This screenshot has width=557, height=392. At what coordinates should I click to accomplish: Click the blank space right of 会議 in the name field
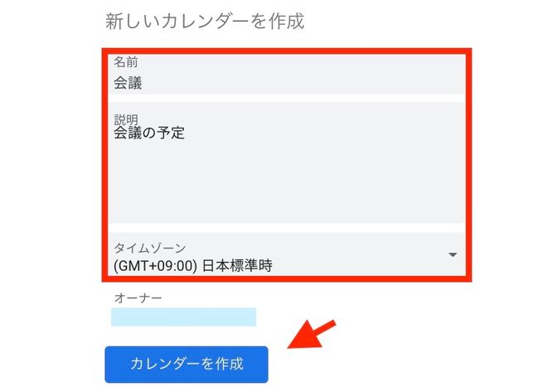pyautogui.click(x=303, y=83)
